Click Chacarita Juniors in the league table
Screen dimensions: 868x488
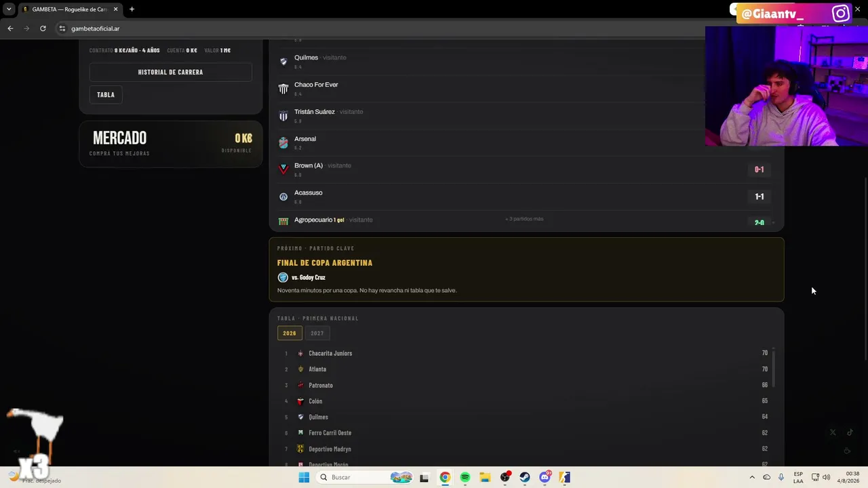coord(330,353)
